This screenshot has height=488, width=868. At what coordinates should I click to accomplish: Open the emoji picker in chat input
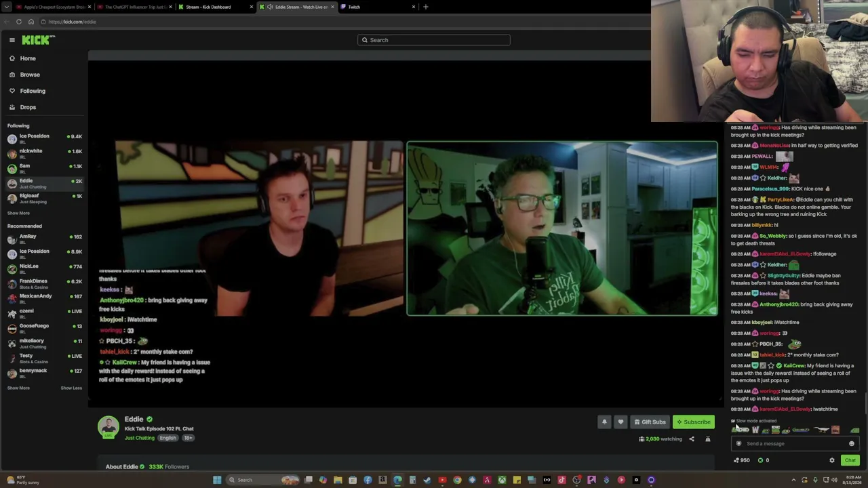click(852, 444)
